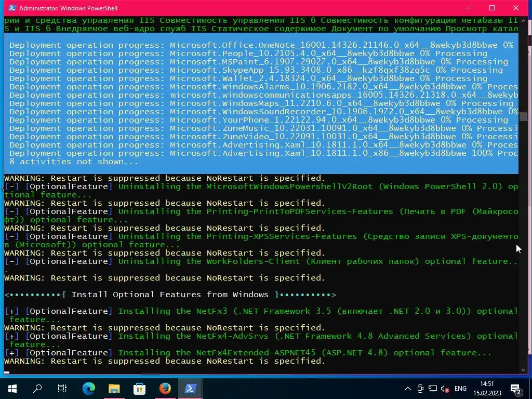This screenshot has height=399, width=532.
Task: Click the NetFx4-AdvSrvs install line
Action: [x=261, y=340]
